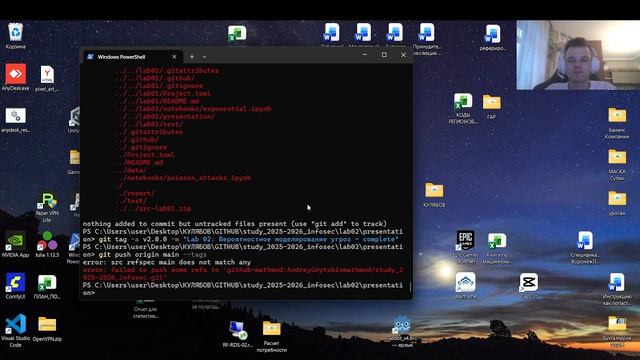This screenshot has width=640, height=360.
Task: Open the anydesk_res settings file icon
Action: click(16, 120)
